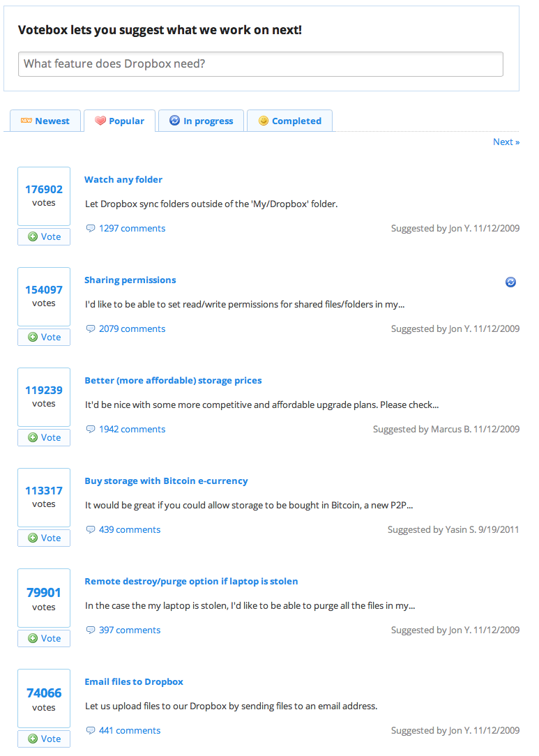Click the refresh icon on In progress tab
The image size is (539, 756).
click(x=174, y=121)
